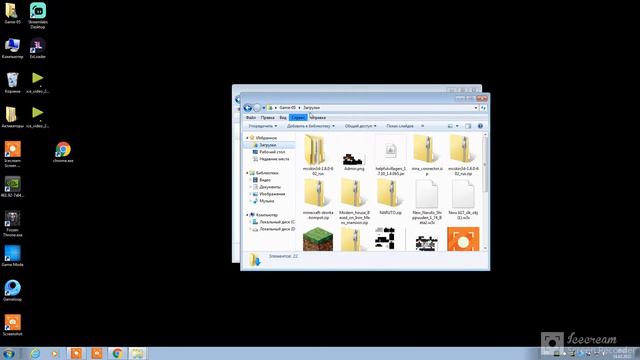Go back in the Explorer window
The width and height of the screenshot is (640, 360).
(247, 108)
